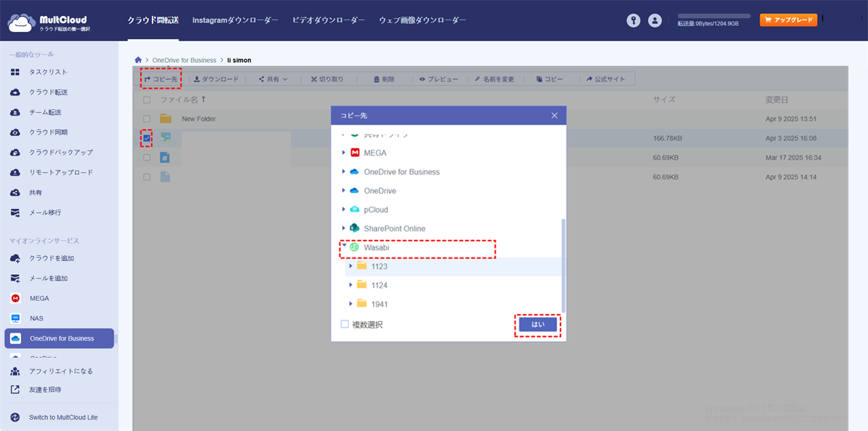
Task: Enable 複数選択 checkbox in dialog
Action: pyautogui.click(x=345, y=325)
